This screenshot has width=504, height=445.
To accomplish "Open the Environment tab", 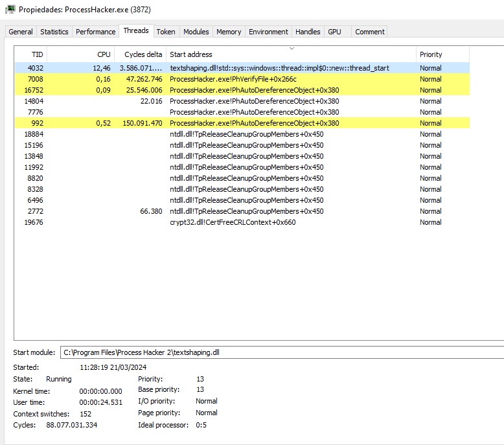I will click(268, 32).
